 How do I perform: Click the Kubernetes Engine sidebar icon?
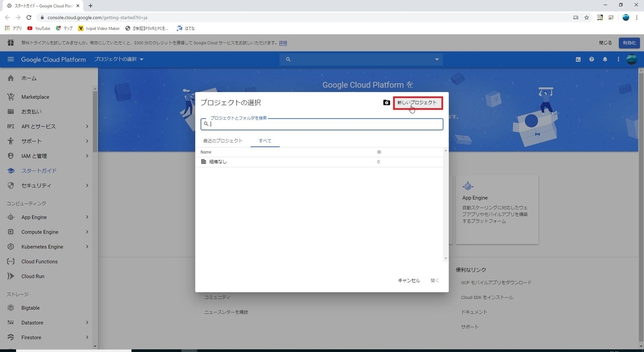pos(10,247)
